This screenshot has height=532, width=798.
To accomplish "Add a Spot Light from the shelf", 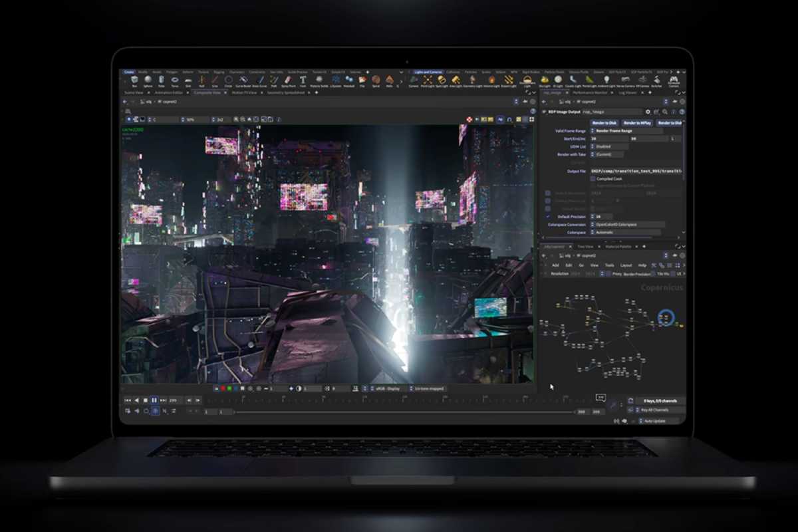I will 442,81.
